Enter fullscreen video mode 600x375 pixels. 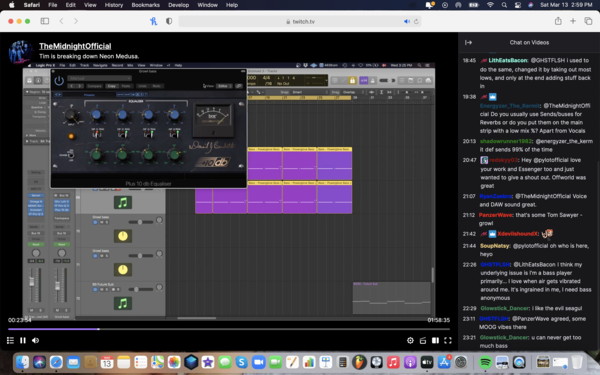(448, 340)
